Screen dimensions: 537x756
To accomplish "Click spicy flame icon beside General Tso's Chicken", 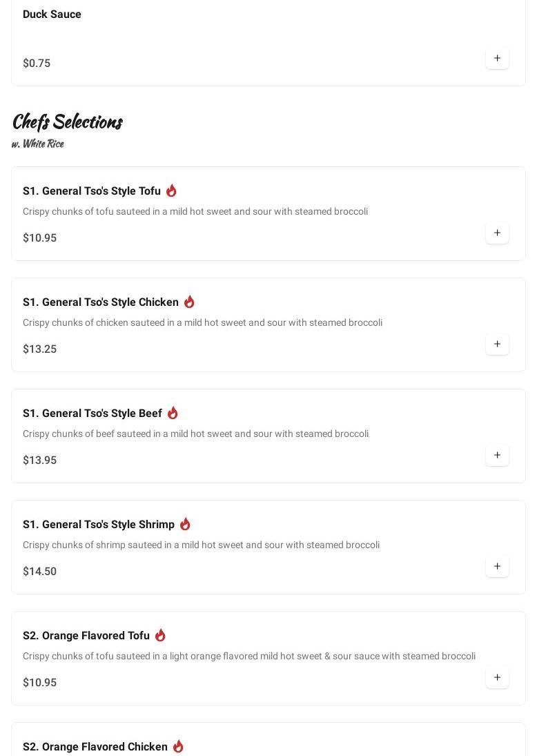I will pos(189,302).
